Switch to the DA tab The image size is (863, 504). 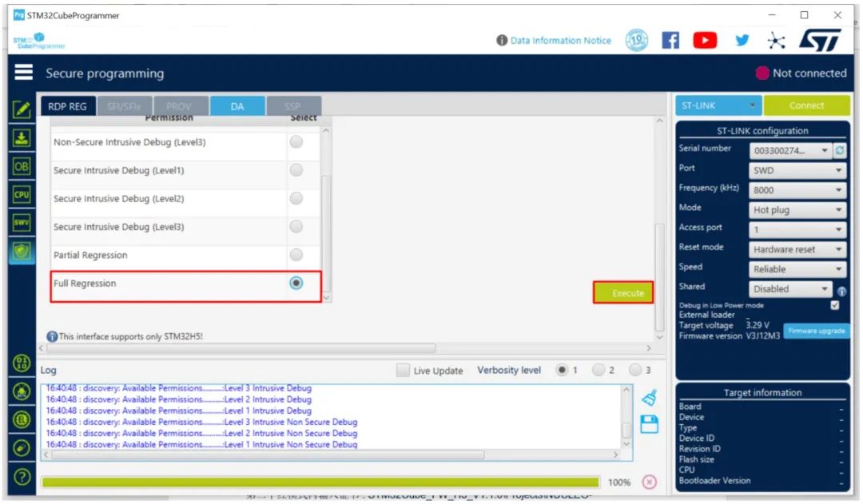point(237,106)
